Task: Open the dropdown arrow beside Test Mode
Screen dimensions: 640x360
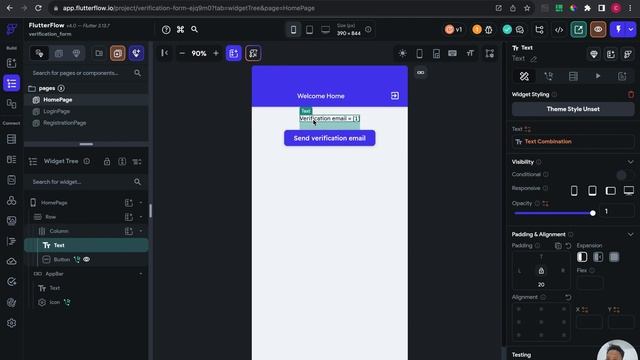Action: [x=631, y=29]
